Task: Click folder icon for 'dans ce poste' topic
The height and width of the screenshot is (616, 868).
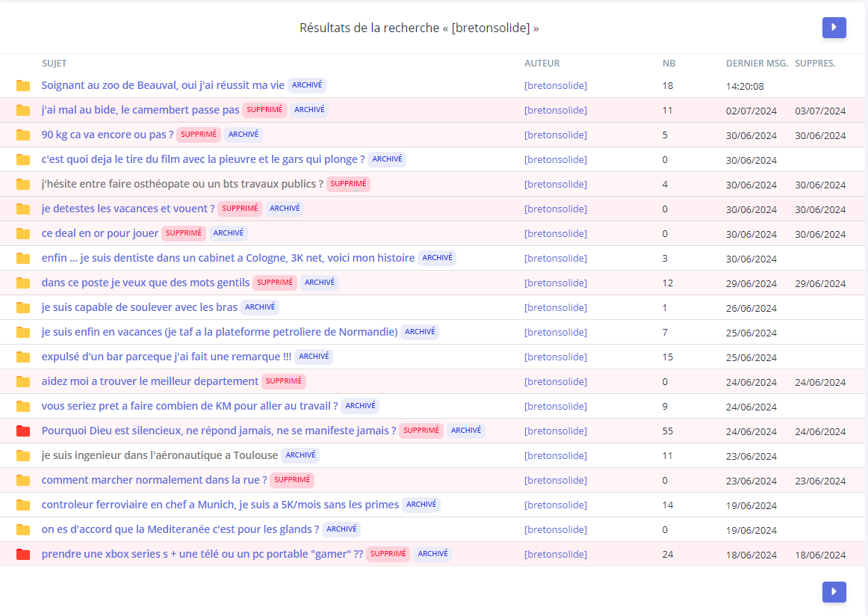Action: 23,283
